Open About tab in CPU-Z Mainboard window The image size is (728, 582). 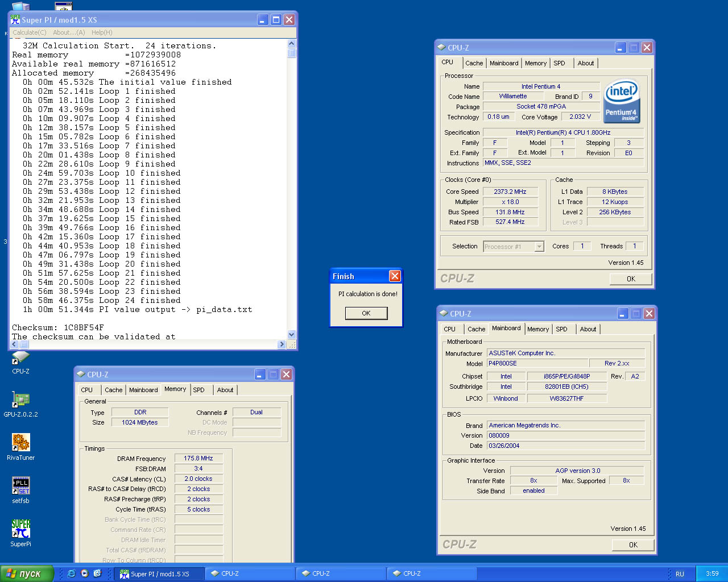click(x=588, y=329)
